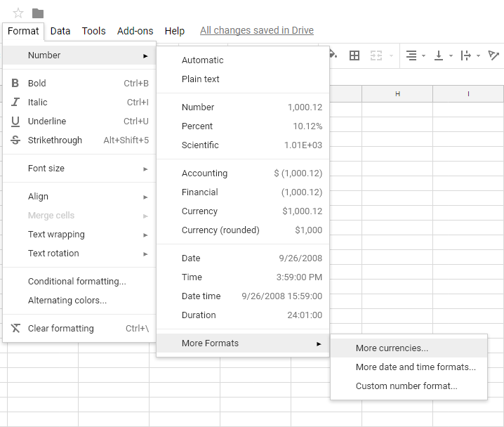The height and width of the screenshot is (427, 504).
Task: Click All changes saved in Drive link
Action: 257,31
